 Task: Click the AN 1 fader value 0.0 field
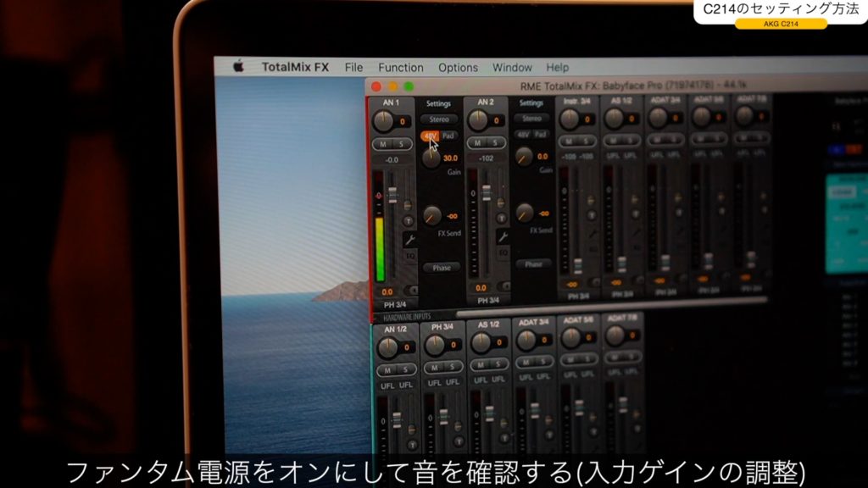click(387, 291)
